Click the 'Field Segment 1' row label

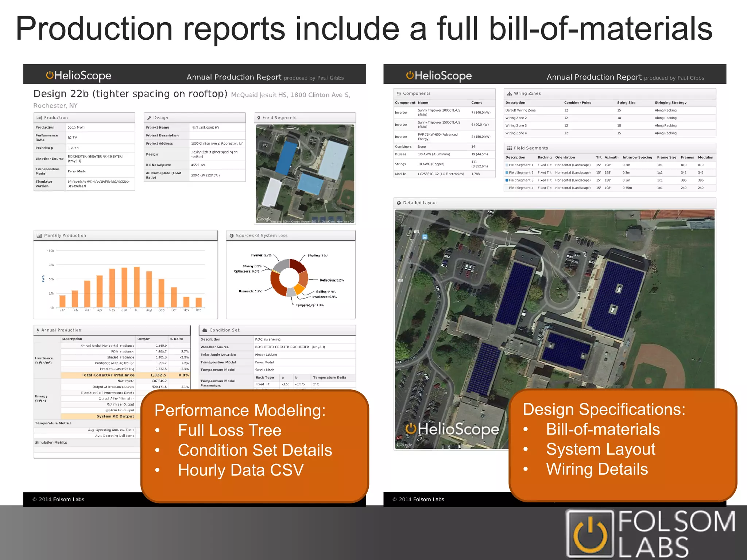tap(521, 165)
